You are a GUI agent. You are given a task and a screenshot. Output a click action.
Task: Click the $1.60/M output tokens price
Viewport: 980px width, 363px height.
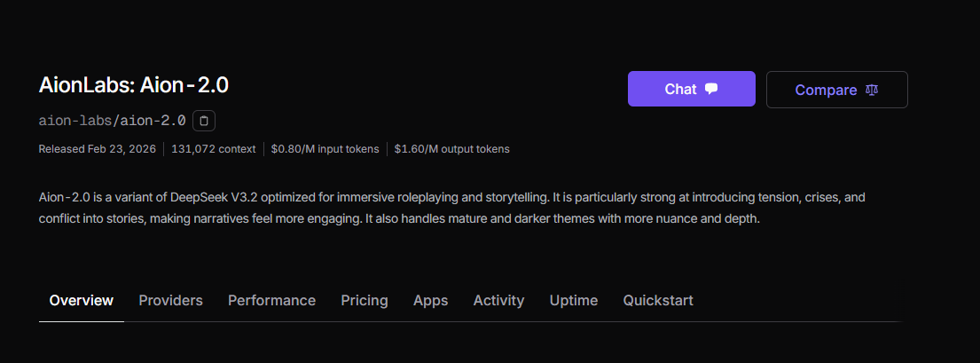[451, 149]
